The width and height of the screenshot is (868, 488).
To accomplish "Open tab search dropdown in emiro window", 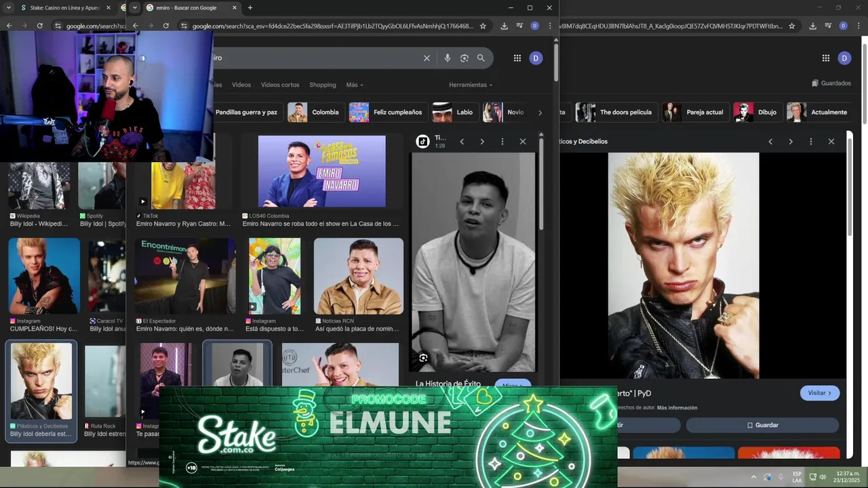I will pyautogui.click(x=134, y=7).
